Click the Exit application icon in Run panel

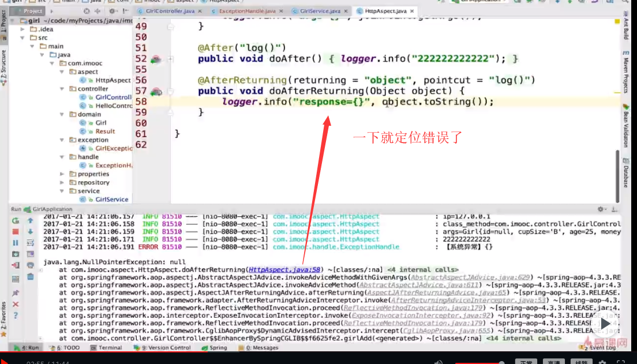tap(16, 266)
